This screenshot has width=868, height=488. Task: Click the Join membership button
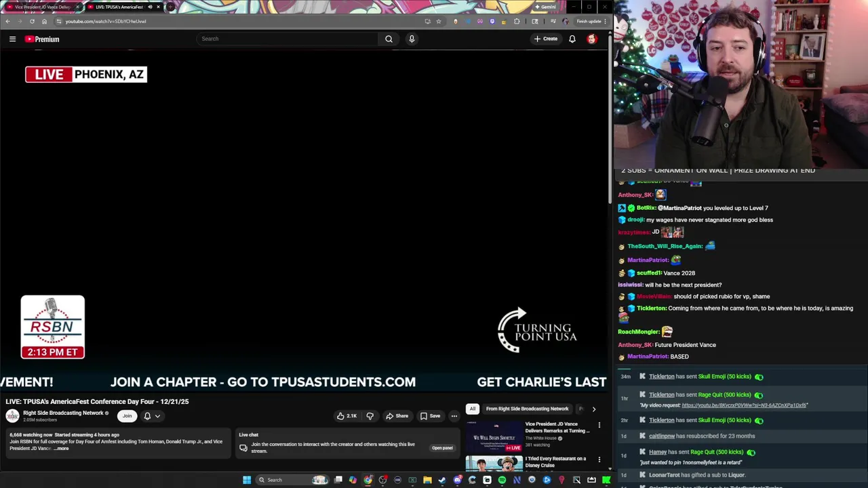tap(127, 415)
